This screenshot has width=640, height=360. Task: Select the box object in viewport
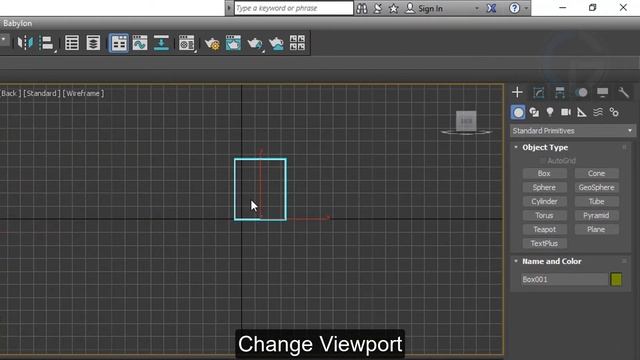pyautogui.click(x=260, y=189)
